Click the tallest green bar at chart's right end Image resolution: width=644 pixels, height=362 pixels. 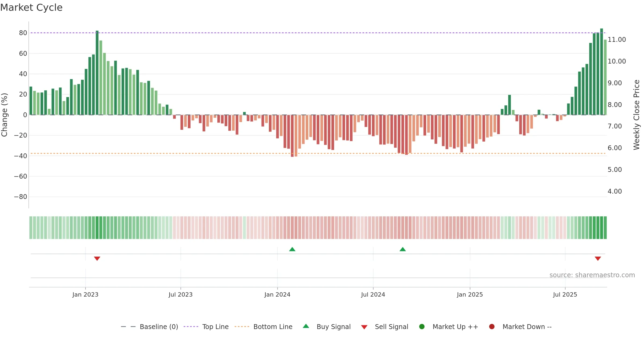click(x=602, y=72)
